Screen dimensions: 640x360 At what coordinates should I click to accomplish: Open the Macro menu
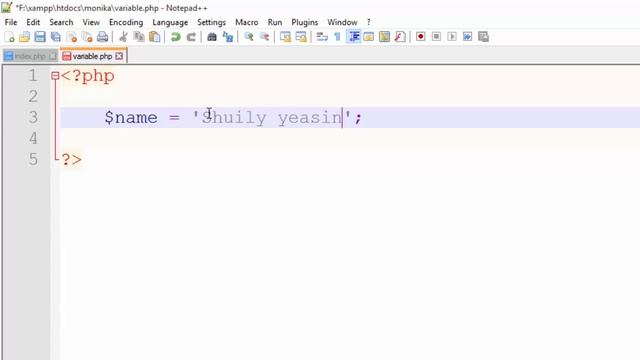247,22
